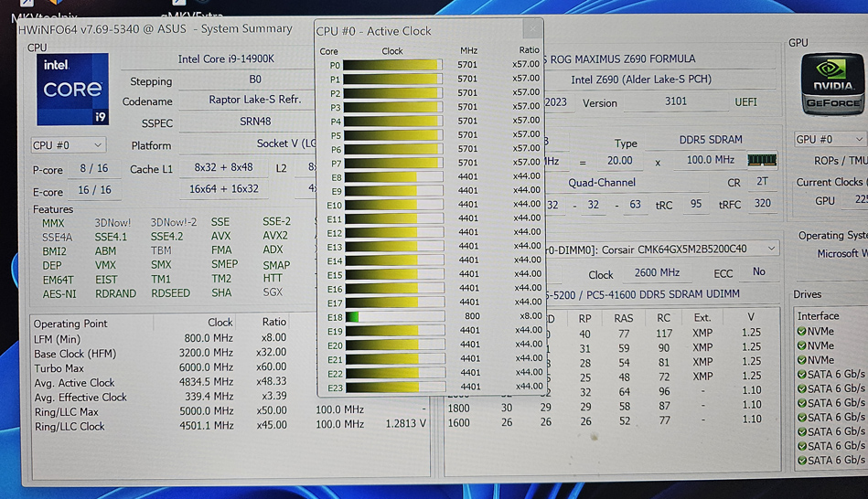Image resolution: width=868 pixels, height=499 pixels.
Task: Click the NVIDIA GeForce logo
Action: click(832, 84)
